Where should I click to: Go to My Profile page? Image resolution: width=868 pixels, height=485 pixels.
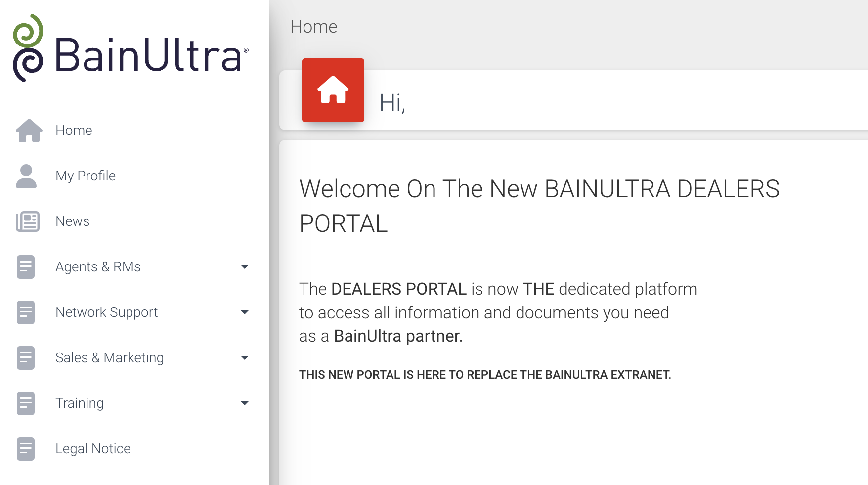86,176
